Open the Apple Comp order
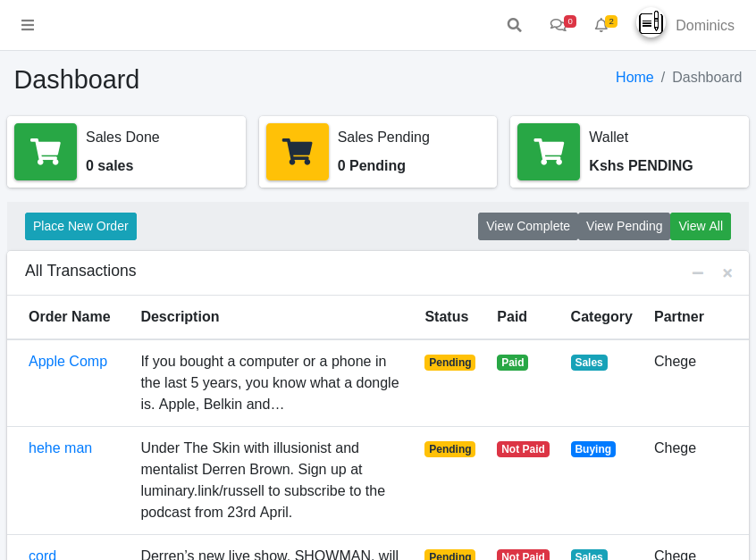This screenshot has width=756, height=560. [x=68, y=362]
